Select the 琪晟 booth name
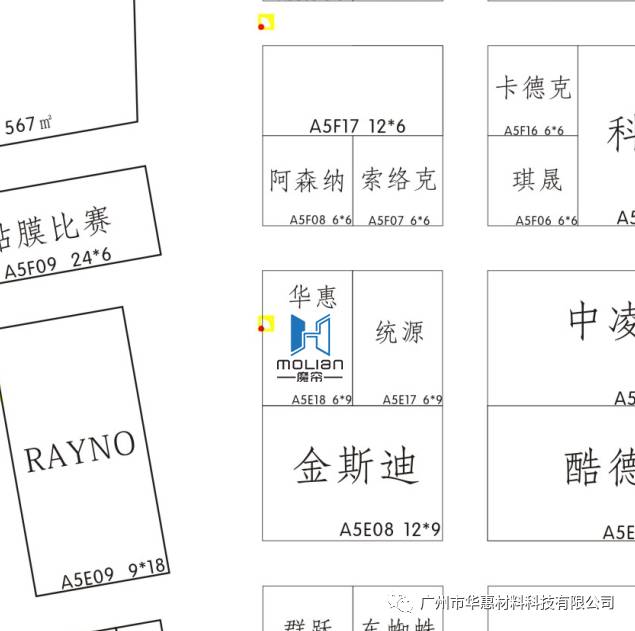This screenshot has width=635, height=631. pos(537,180)
